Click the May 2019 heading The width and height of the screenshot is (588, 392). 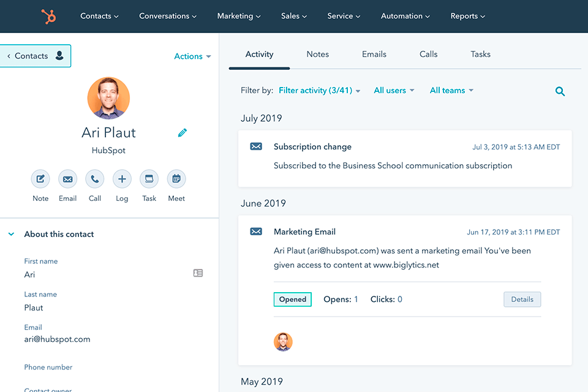pyautogui.click(x=262, y=382)
